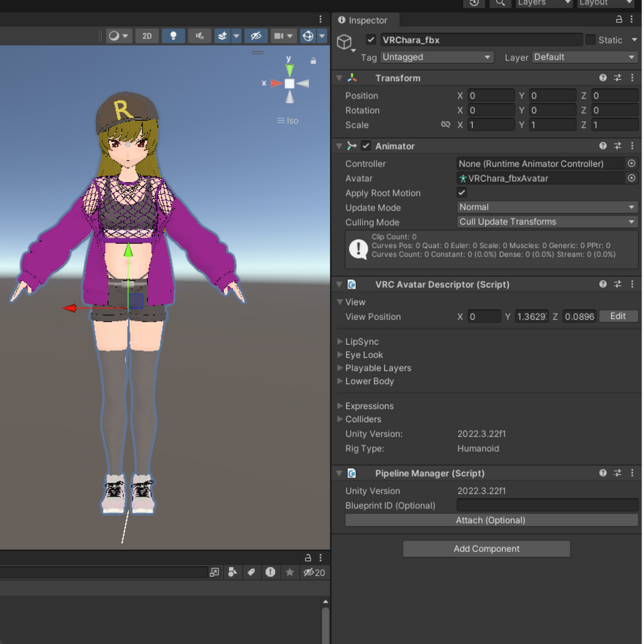The height and width of the screenshot is (644, 644).
Task: Expand the LipSync section
Action: click(340, 341)
